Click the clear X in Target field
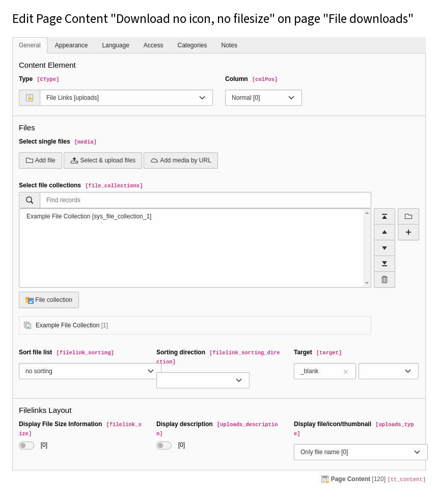438x504 pixels. 346,372
